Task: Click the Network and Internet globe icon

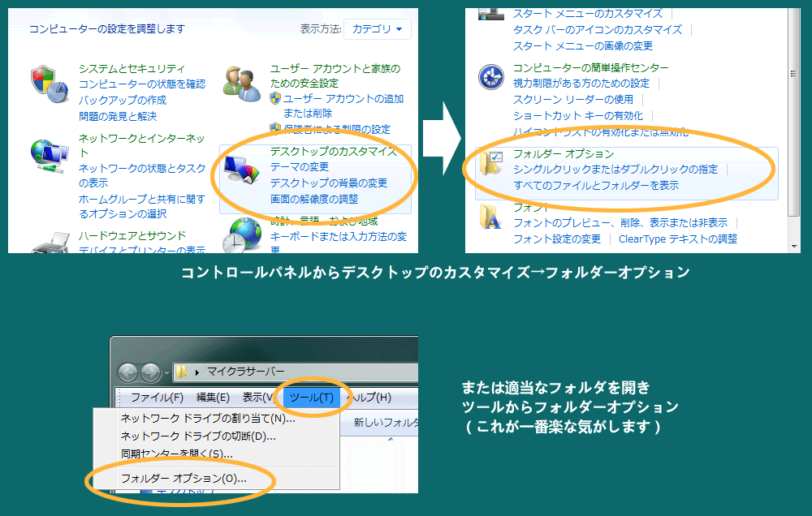Action: [50, 155]
